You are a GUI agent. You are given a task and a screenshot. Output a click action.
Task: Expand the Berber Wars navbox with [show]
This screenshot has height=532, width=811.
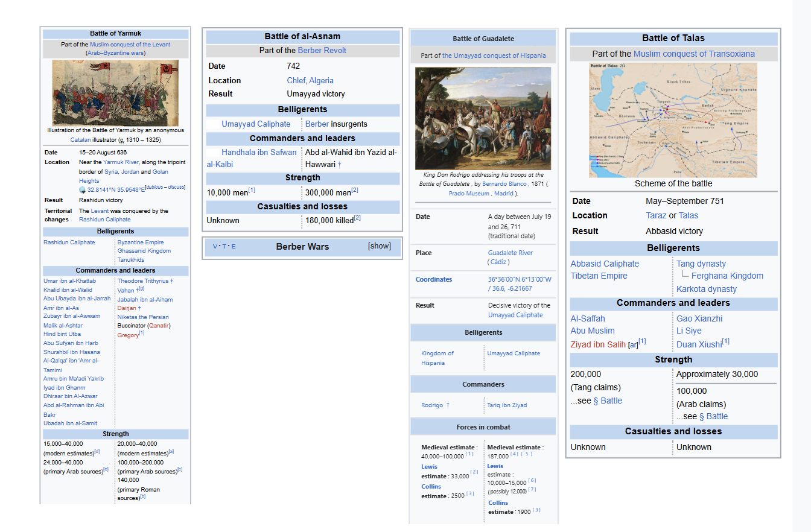coord(380,246)
